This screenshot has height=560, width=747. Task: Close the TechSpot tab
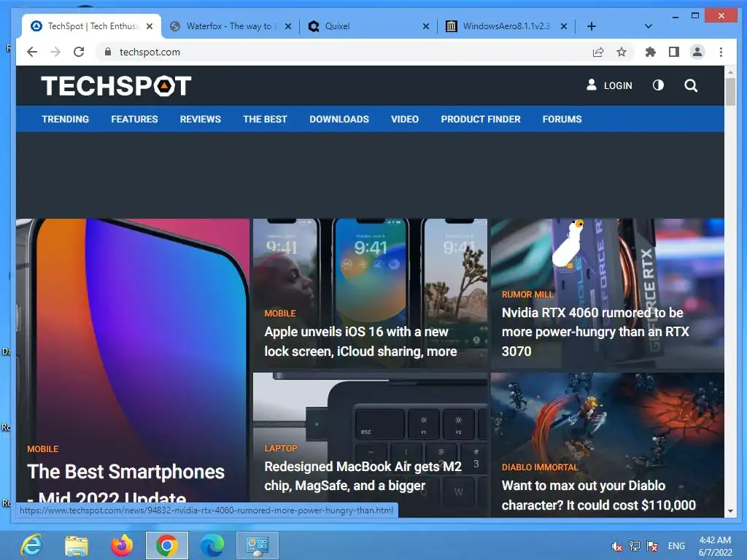pyautogui.click(x=150, y=26)
